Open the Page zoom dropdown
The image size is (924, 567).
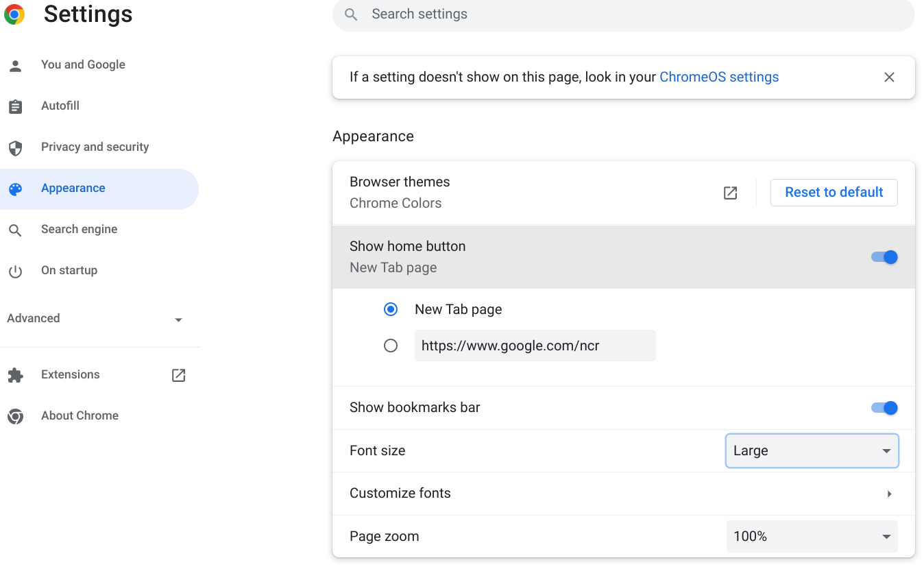pyautogui.click(x=812, y=536)
